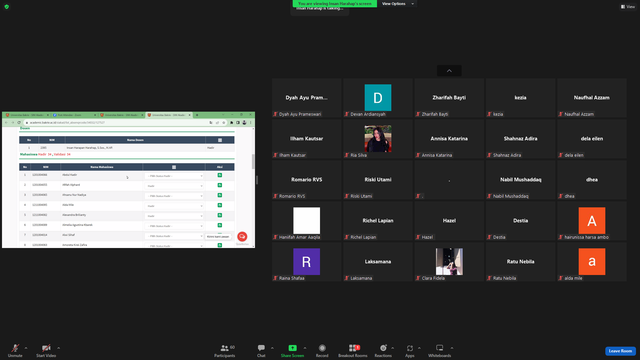Click the green Share Screen icon
The height and width of the screenshot is (360, 640).
[x=292, y=348]
